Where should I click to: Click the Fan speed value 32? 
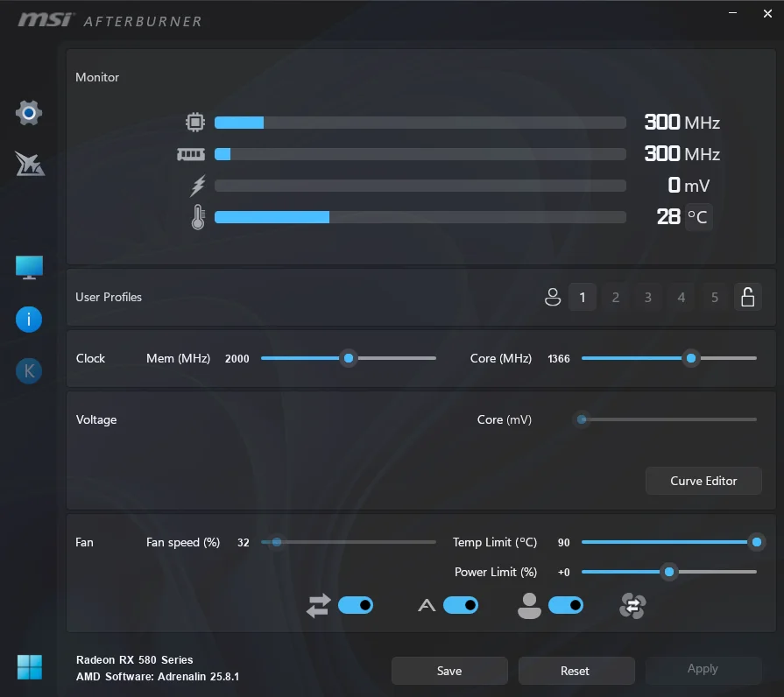coord(243,543)
